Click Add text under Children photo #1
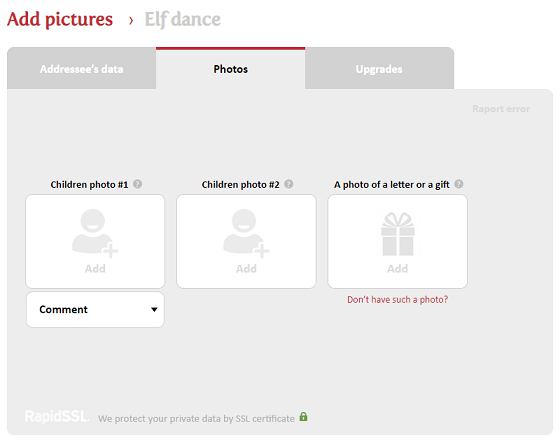This screenshot has height=440, width=560. 95,269
